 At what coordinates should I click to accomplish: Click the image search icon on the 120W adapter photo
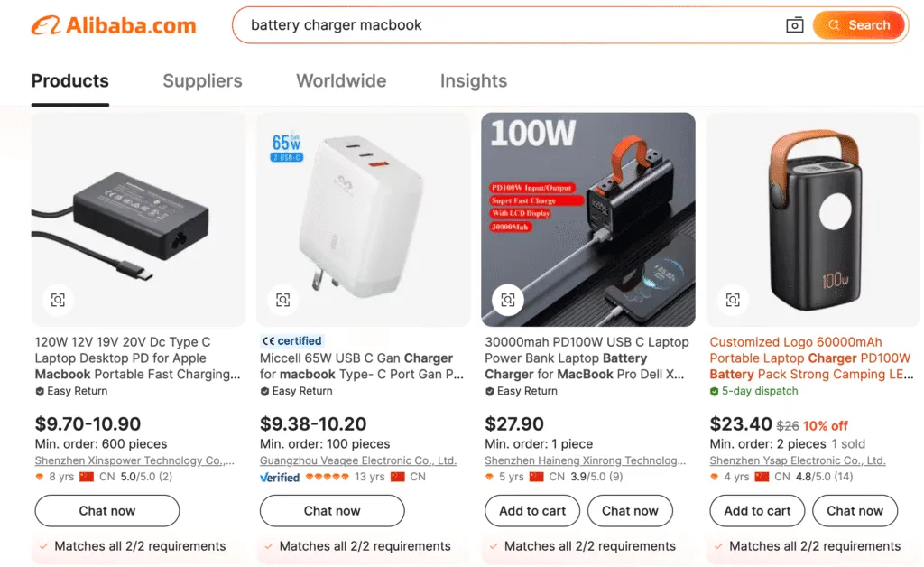57,300
